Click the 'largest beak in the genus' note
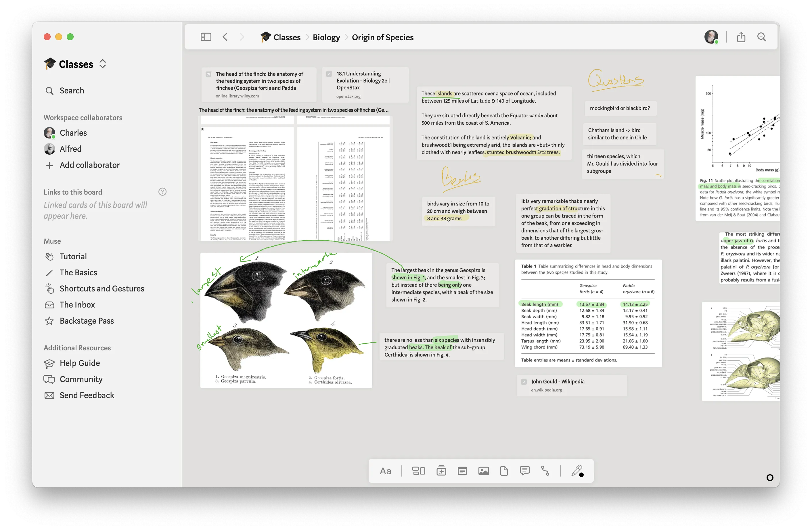Image resolution: width=812 pixels, height=530 pixels. [443, 285]
